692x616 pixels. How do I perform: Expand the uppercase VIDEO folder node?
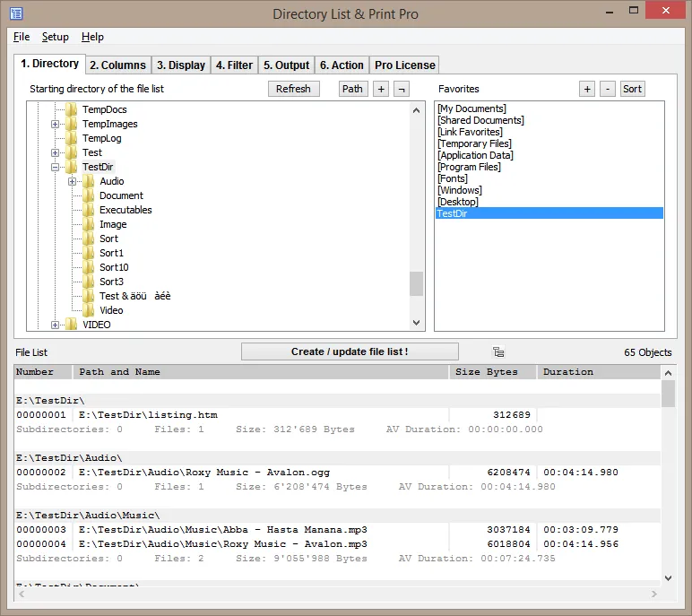55,325
